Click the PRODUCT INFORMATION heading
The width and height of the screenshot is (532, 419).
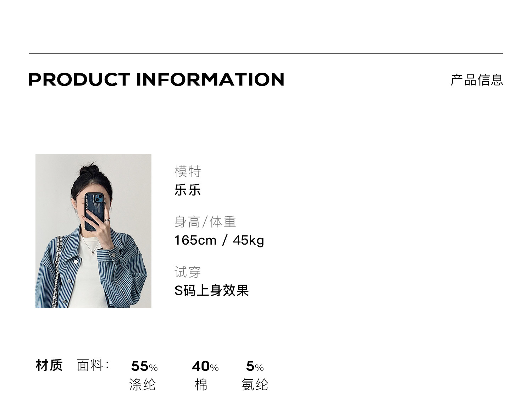tap(156, 79)
